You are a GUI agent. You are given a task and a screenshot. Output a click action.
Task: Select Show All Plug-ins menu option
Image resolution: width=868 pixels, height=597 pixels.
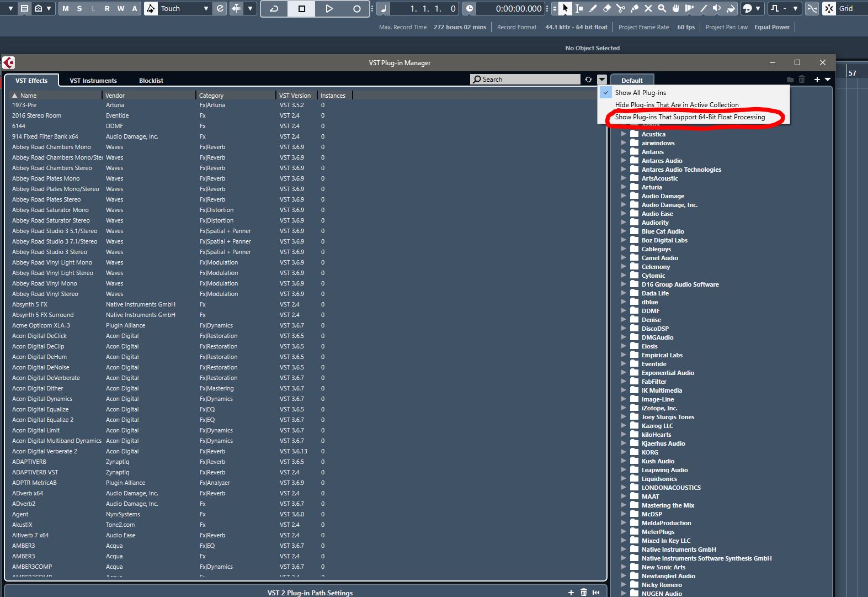[694, 93]
